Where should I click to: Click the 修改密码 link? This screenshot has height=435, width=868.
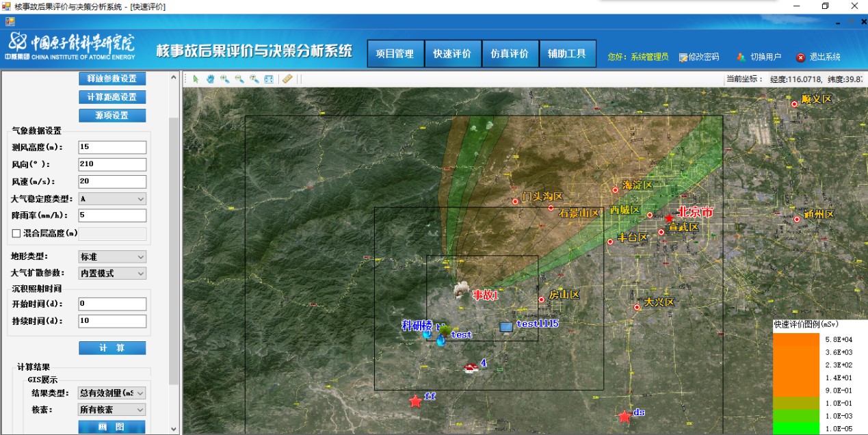699,57
